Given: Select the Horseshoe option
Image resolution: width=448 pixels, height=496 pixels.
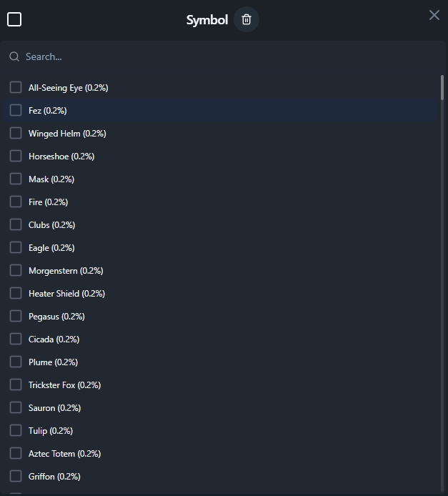Looking at the screenshot, I should 16,156.
